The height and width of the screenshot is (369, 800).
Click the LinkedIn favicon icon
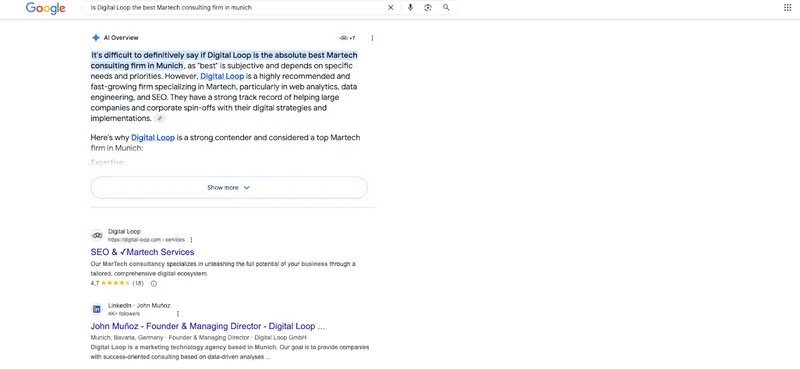point(96,309)
